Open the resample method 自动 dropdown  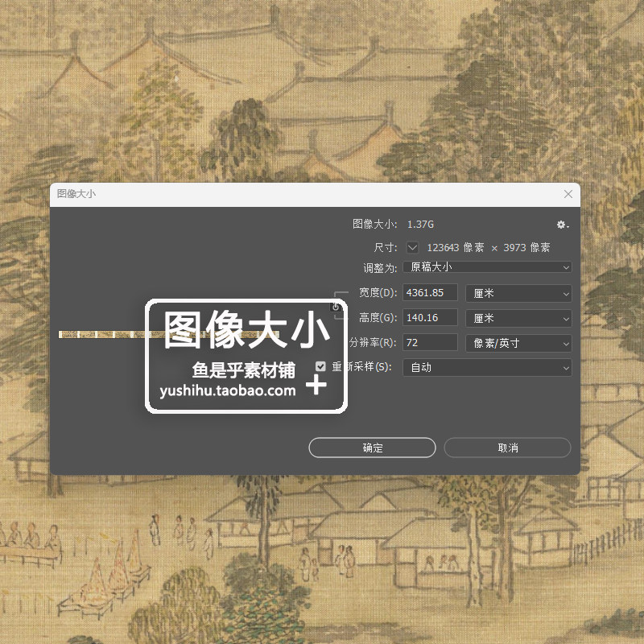pyautogui.click(x=487, y=367)
